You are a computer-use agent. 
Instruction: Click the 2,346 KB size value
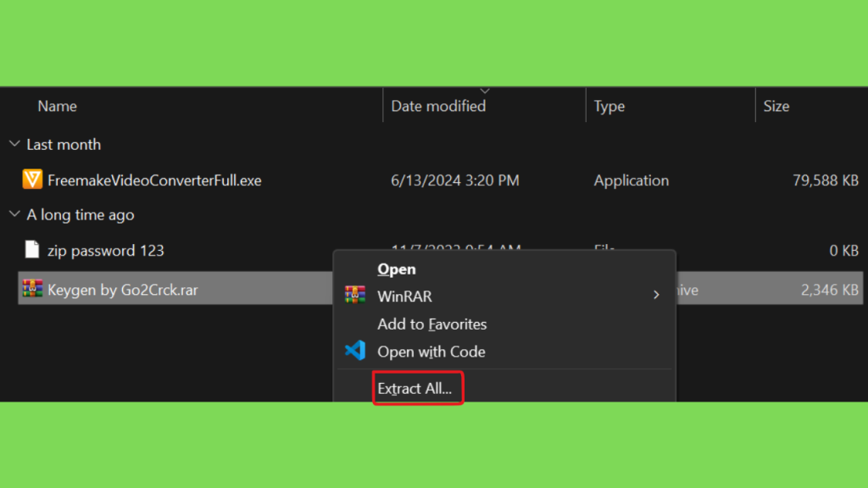click(829, 290)
